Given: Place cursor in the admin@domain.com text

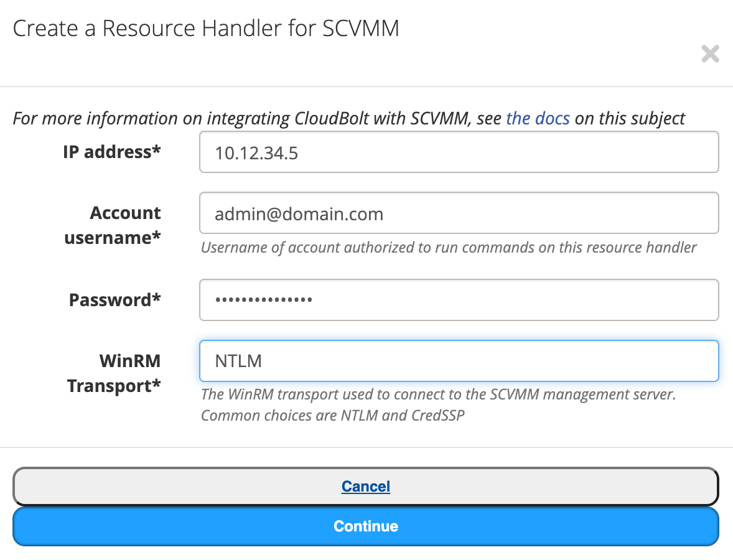Looking at the screenshot, I should tap(299, 214).
